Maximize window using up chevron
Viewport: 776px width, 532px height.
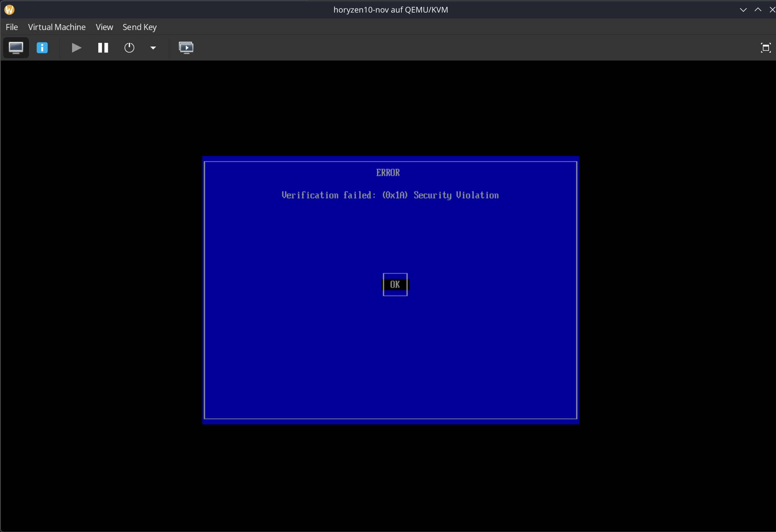pyautogui.click(x=758, y=10)
